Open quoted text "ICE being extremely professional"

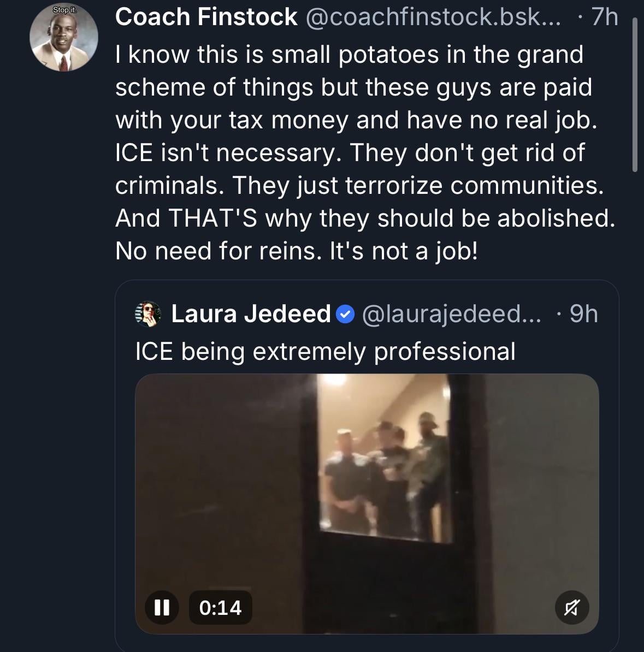(325, 351)
